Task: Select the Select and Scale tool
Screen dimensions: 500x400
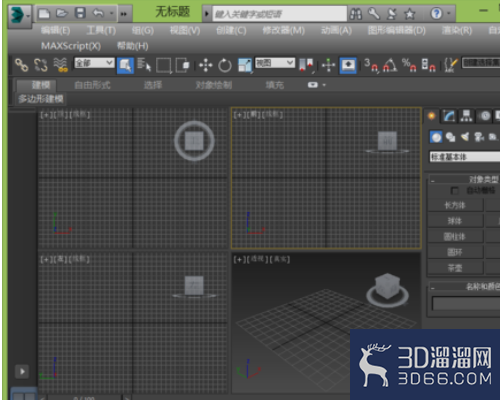Action: tap(245, 65)
